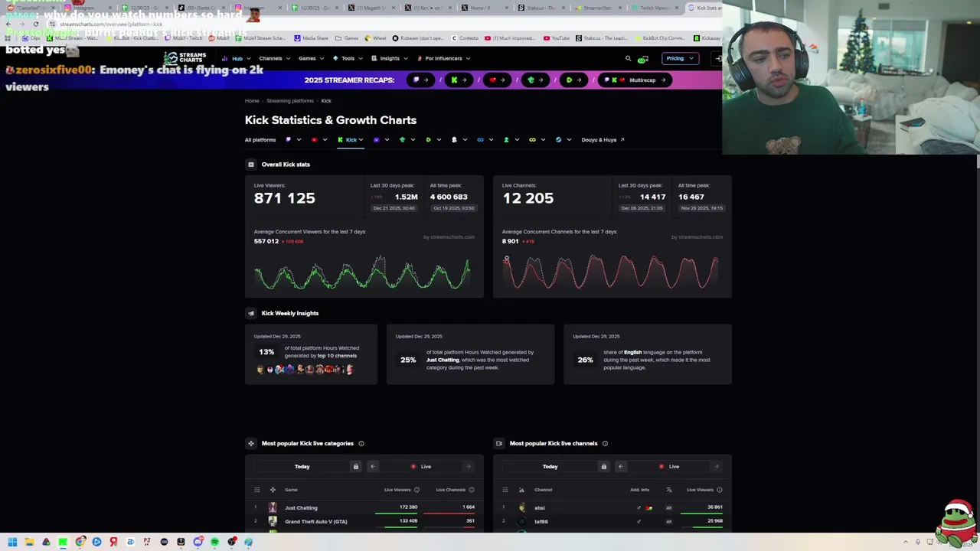Screen dimensions: 980x551
Task: Open the Kick streamer recap pill
Action: (459, 80)
